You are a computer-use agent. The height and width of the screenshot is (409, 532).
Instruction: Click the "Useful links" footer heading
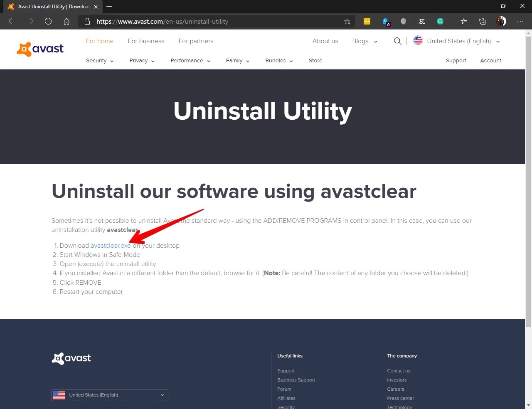(290, 356)
